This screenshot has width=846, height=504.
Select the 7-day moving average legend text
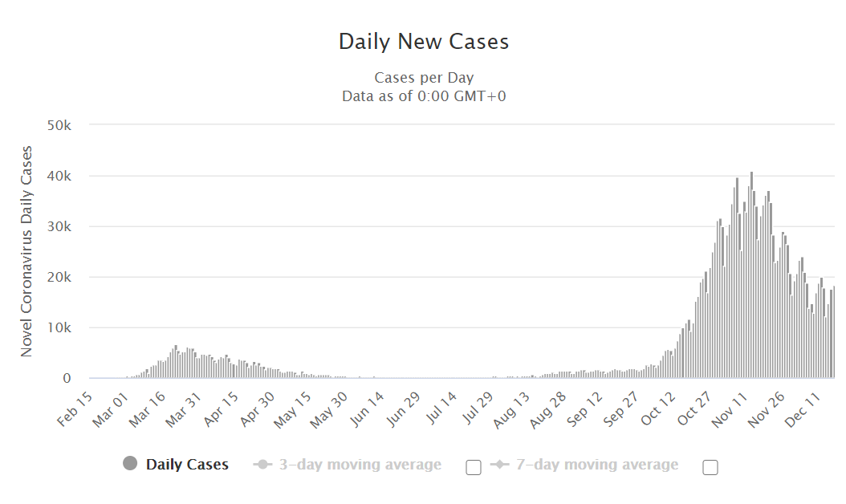pyautogui.click(x=596, y=465)
